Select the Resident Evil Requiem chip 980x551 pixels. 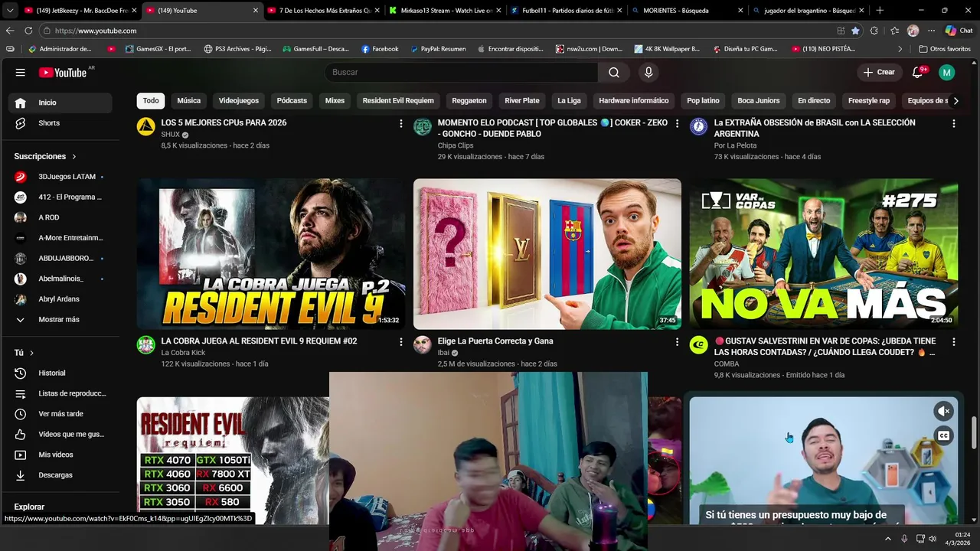pyautogui.click(x=398, y=101)
